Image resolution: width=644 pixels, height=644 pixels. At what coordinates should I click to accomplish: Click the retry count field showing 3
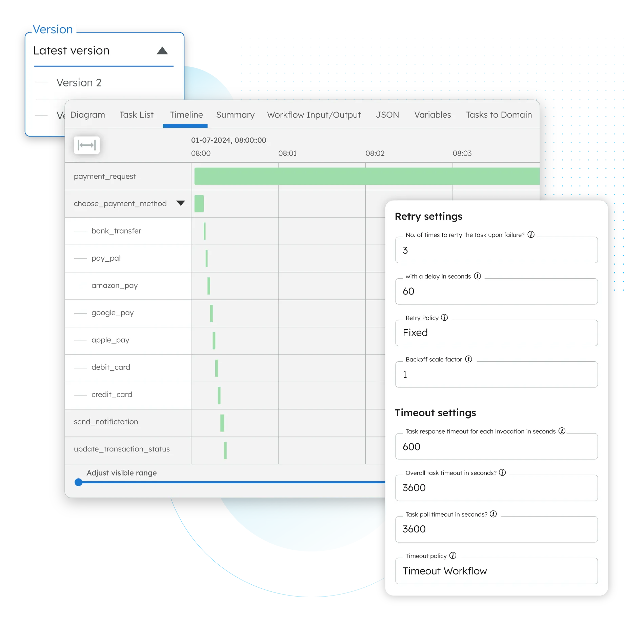(x=496, y=250)
